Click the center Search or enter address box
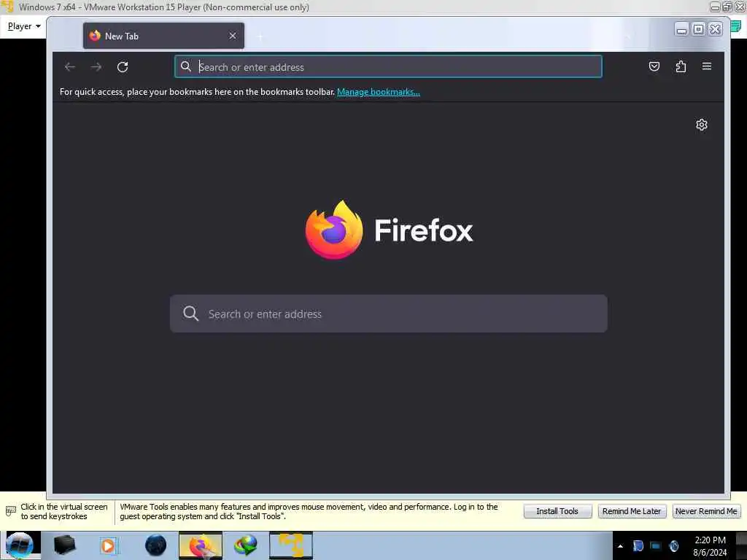This screenshot has width=747, height=560. (388, 314)
